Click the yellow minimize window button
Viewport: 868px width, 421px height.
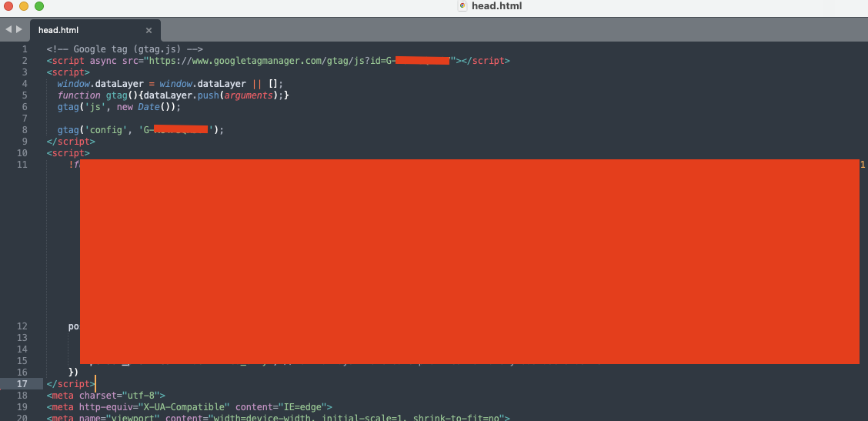tap(24, 6)
